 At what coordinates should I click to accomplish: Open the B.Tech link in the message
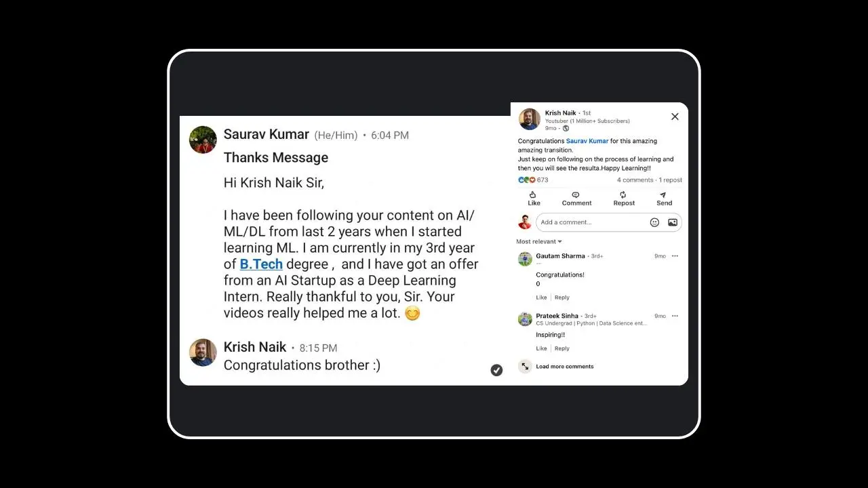(x=261, y=264)
